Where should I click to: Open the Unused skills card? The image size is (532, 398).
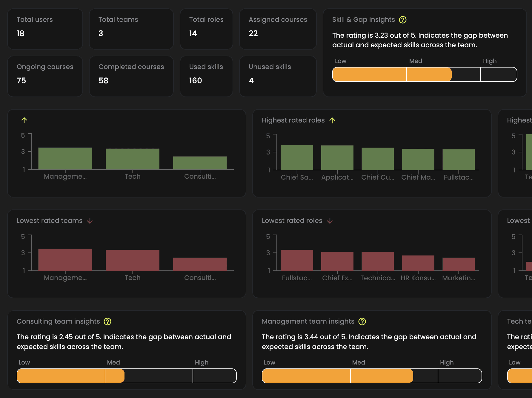[278, 76]
